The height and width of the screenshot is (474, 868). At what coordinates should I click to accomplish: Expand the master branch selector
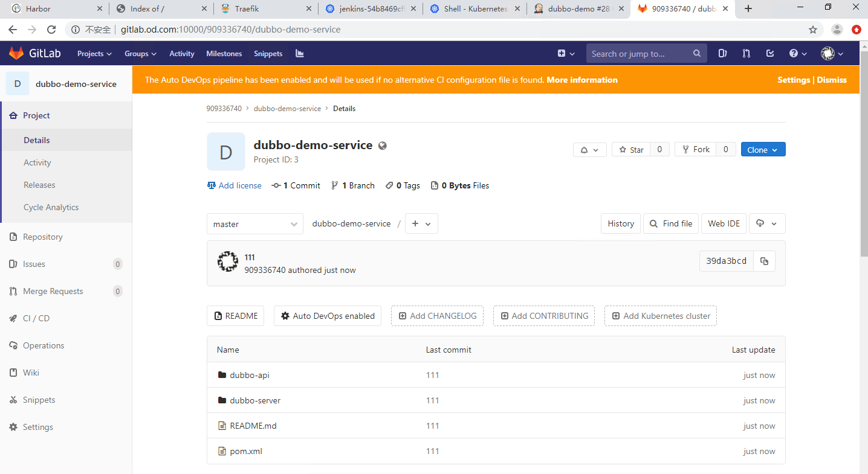point(254,224)
